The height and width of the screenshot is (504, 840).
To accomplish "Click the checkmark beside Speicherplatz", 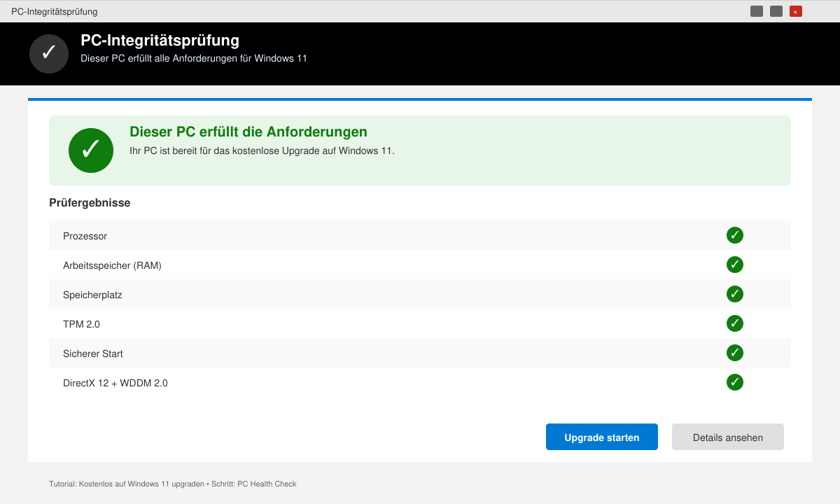I will pos(735,294).
